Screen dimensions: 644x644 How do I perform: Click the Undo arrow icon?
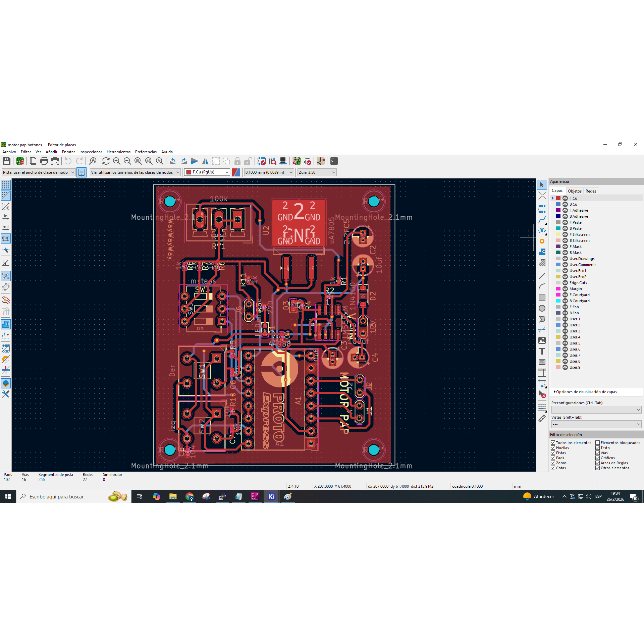[68, 161]
